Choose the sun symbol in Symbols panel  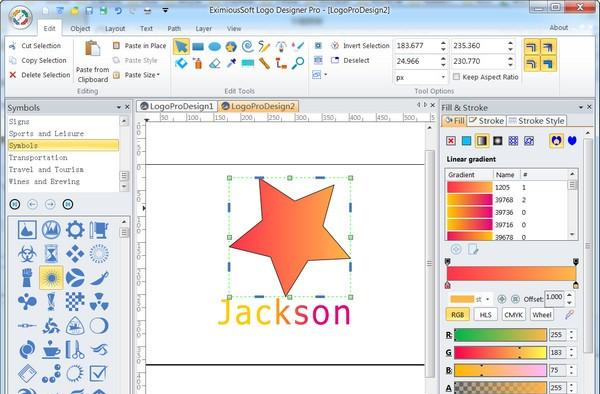[51, 278]
